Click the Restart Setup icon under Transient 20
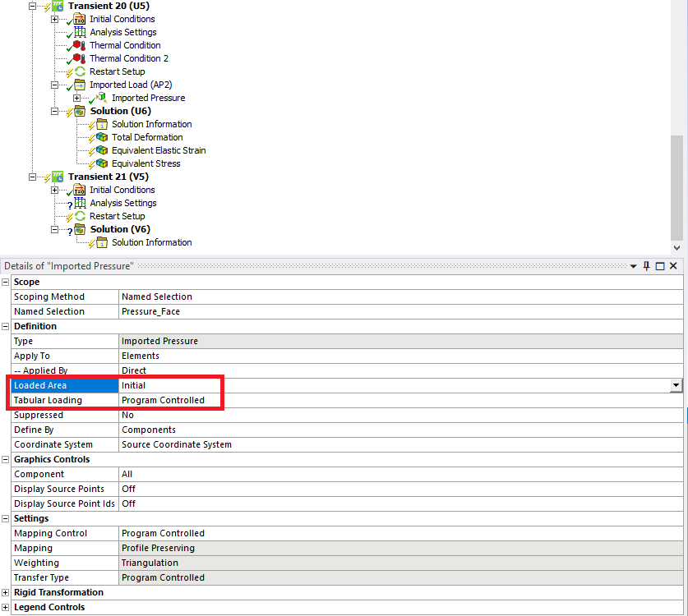Screen dimensions: 688x616 pyautogui.click(x=80, y=71)
